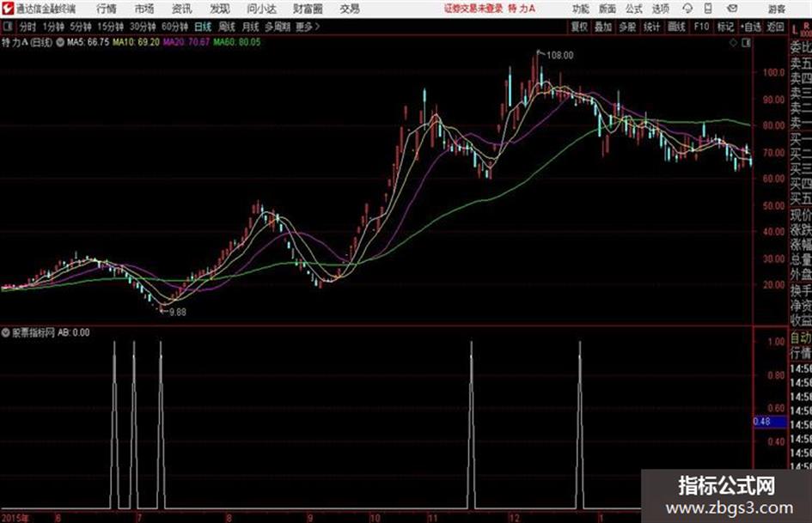The image size is (812, 523).
Task: Click the 返回 back button
Action: pos(775,27)
